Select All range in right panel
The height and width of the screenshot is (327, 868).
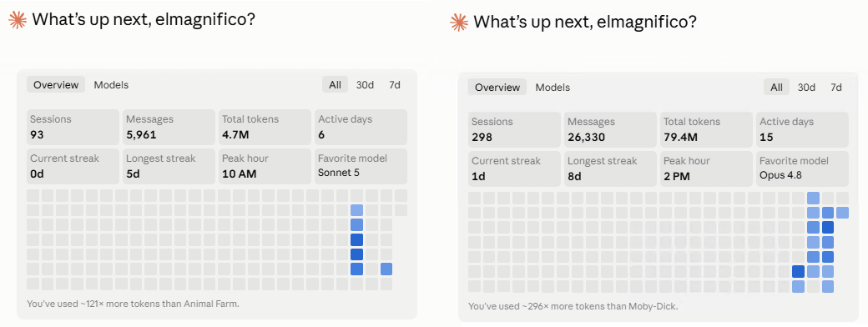pyautogui.click(x=777, y=88)
